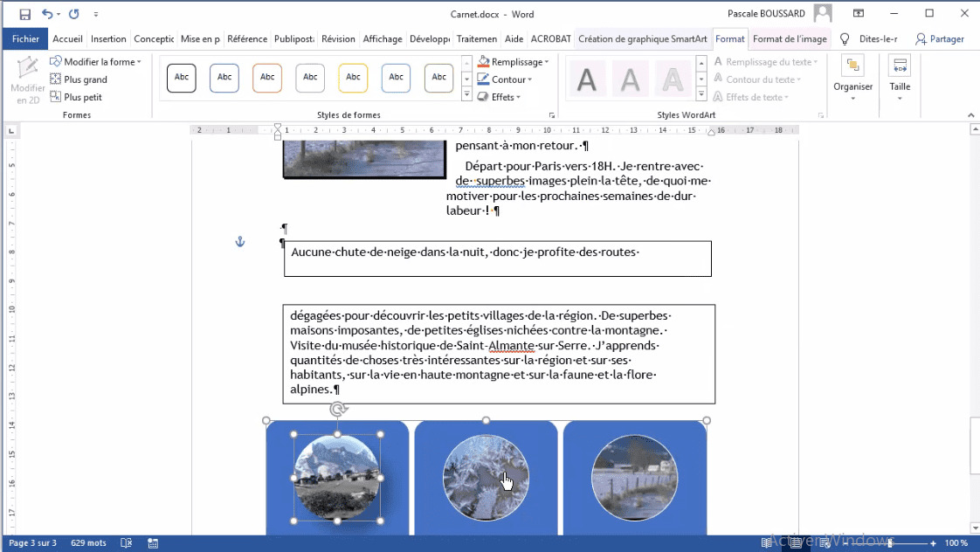Click the Plus grand icon
This screenshot has width=980, height=552.
[82, 79]
